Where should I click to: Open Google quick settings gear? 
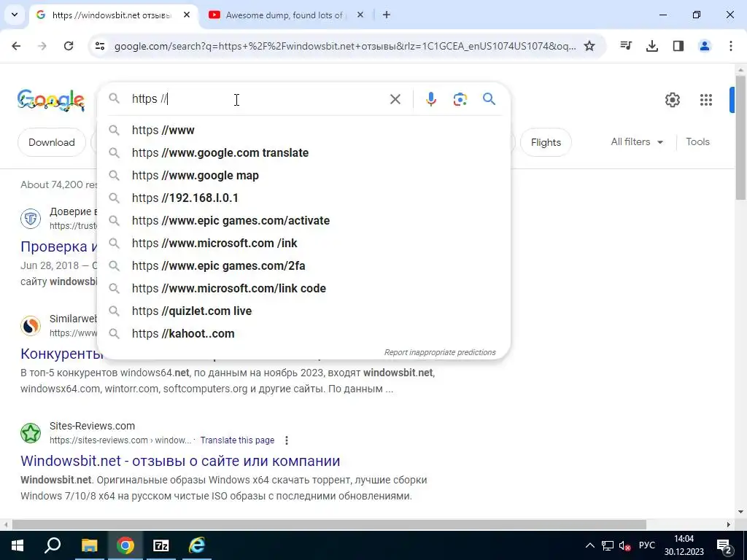click(672, 99)
